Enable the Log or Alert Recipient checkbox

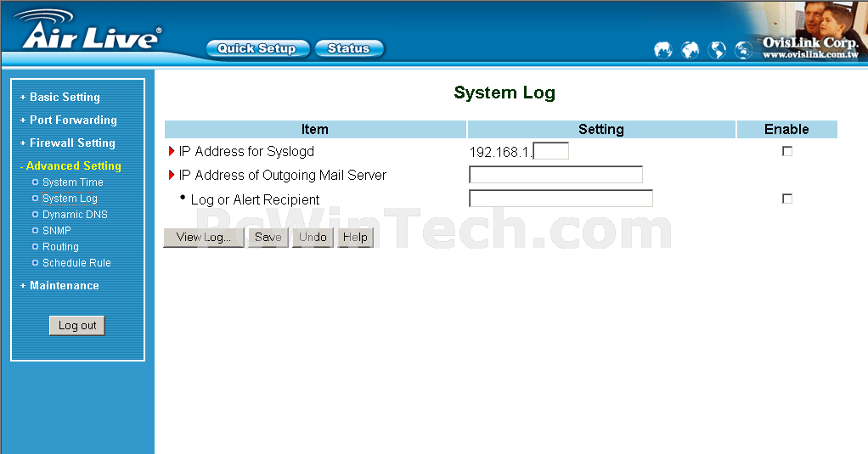(786, 199)
